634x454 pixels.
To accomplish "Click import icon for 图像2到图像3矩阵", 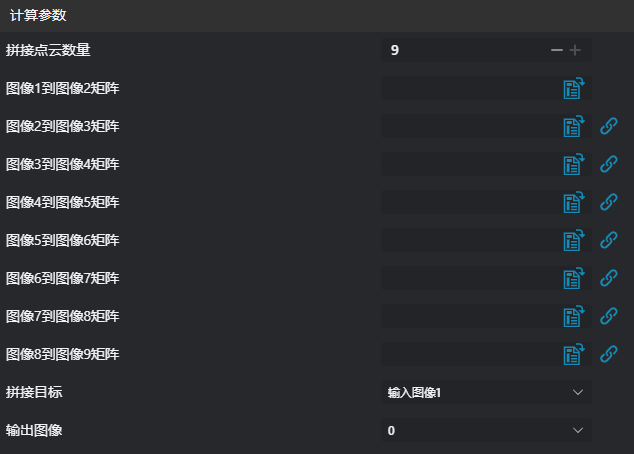I will coord(573,126).
